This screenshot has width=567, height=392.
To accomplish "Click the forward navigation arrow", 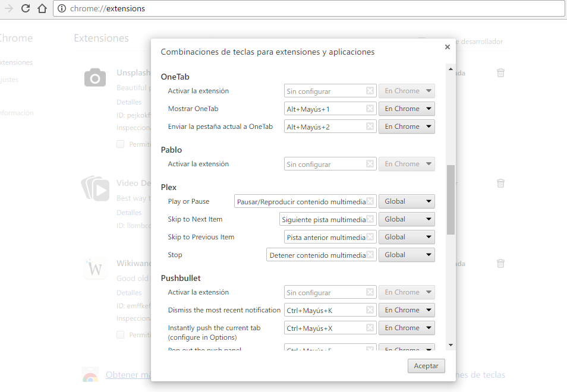I will coord(9,8).
